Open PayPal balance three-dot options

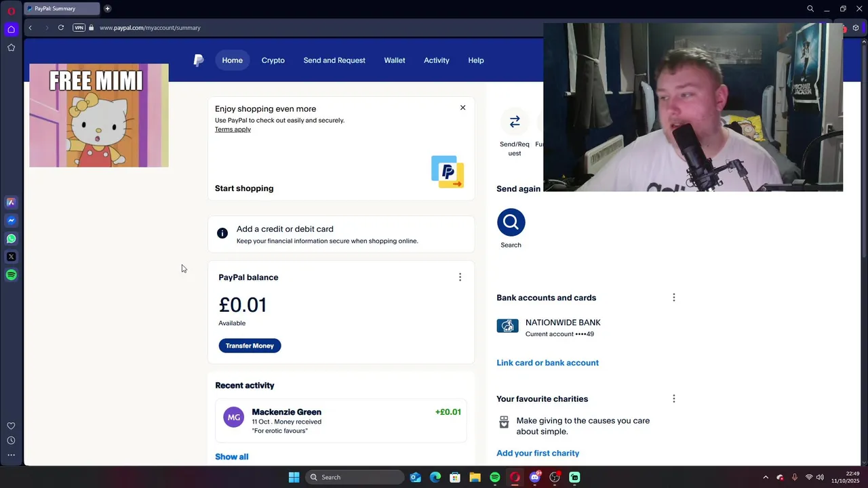460,277
